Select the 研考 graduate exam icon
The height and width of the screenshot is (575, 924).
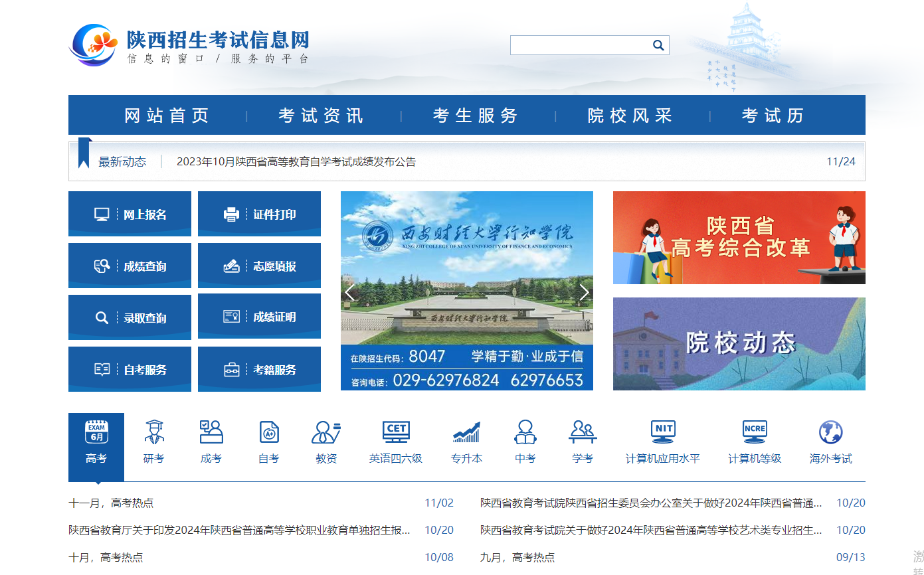153,442
